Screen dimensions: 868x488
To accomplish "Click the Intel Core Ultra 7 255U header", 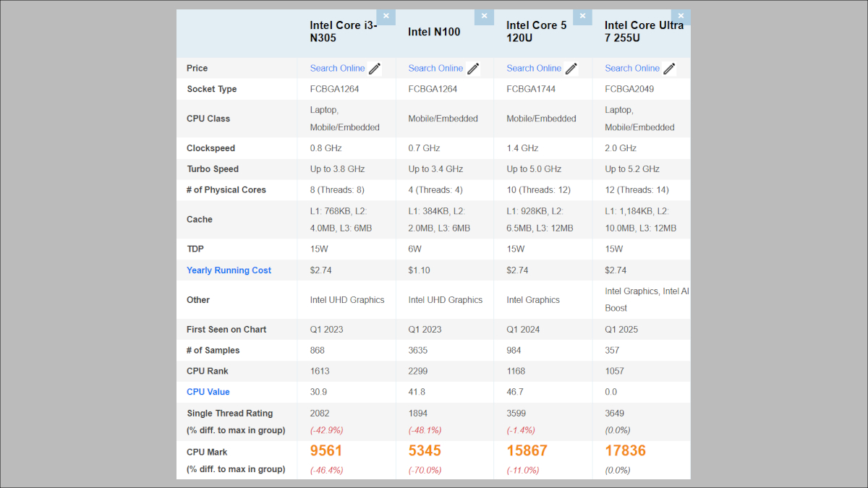I will [643, 31].
